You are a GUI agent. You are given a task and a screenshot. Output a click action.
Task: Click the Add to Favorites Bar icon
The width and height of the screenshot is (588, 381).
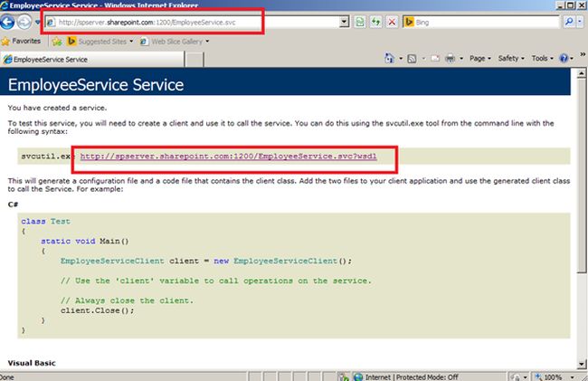[x=57, y=42]
